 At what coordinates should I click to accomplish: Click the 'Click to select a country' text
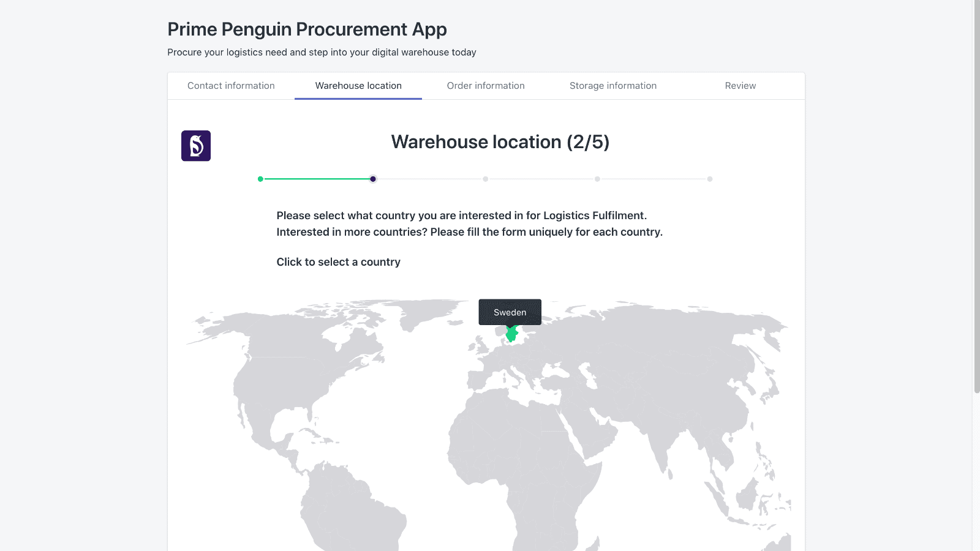(x=338, y=261)
